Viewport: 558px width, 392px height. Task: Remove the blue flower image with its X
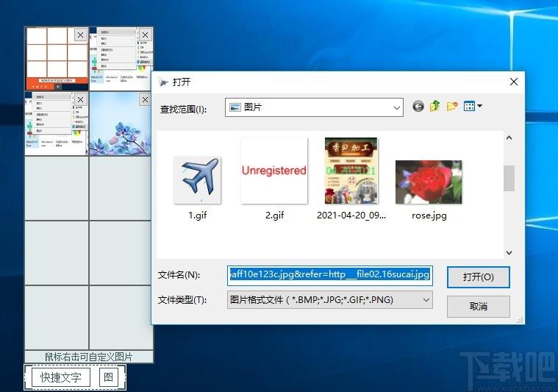click(145, 100)
